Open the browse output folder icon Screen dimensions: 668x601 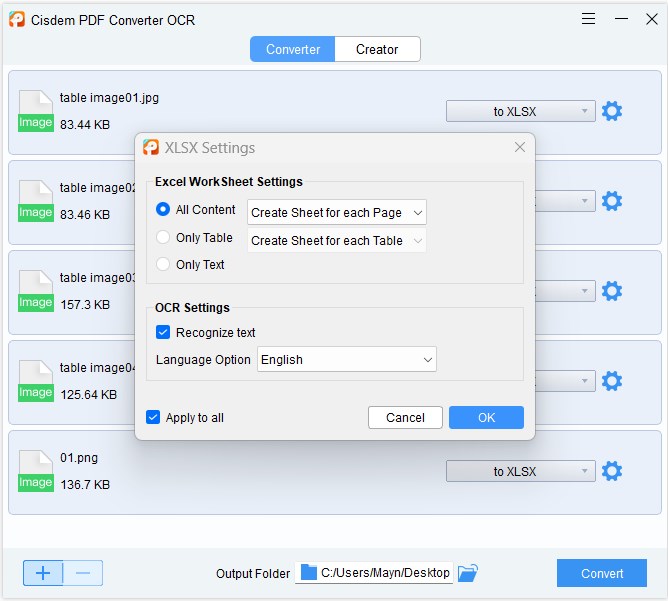click(x=468, y=573)
